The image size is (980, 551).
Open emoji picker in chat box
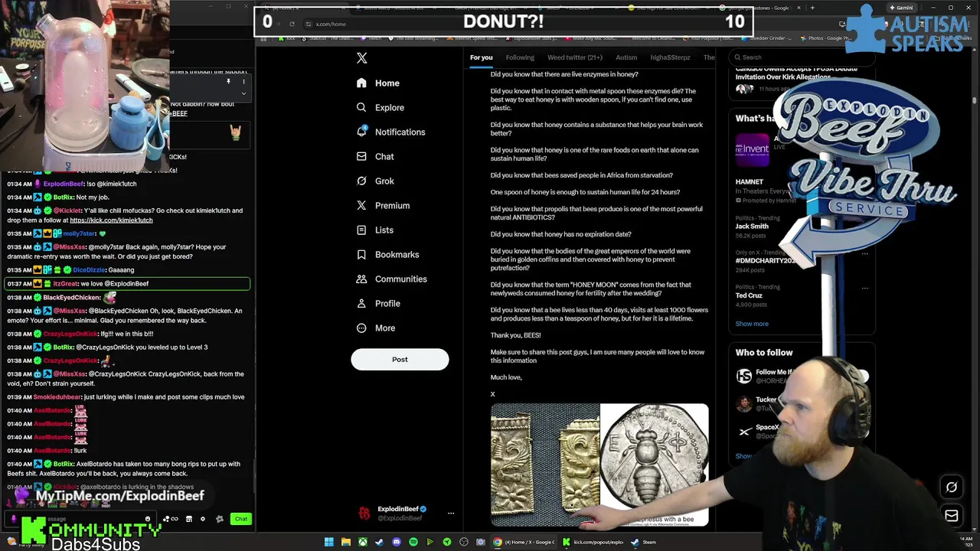pyautogui.click(x=148, y=519)
